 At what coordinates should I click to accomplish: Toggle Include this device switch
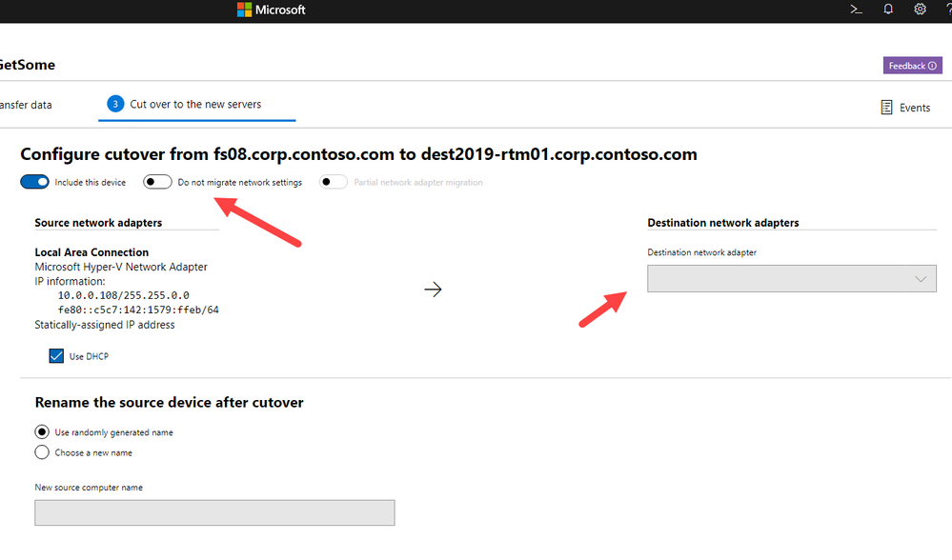tap(34, 182)
